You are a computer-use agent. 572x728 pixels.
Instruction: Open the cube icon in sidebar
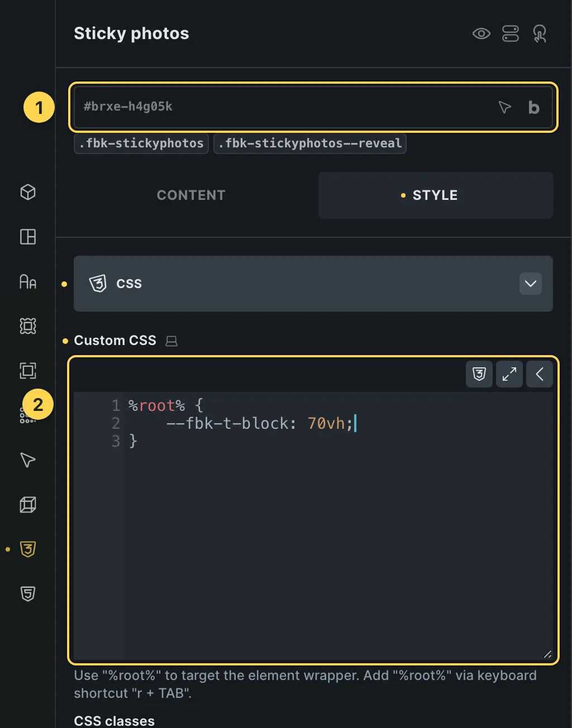coord(28,192)
